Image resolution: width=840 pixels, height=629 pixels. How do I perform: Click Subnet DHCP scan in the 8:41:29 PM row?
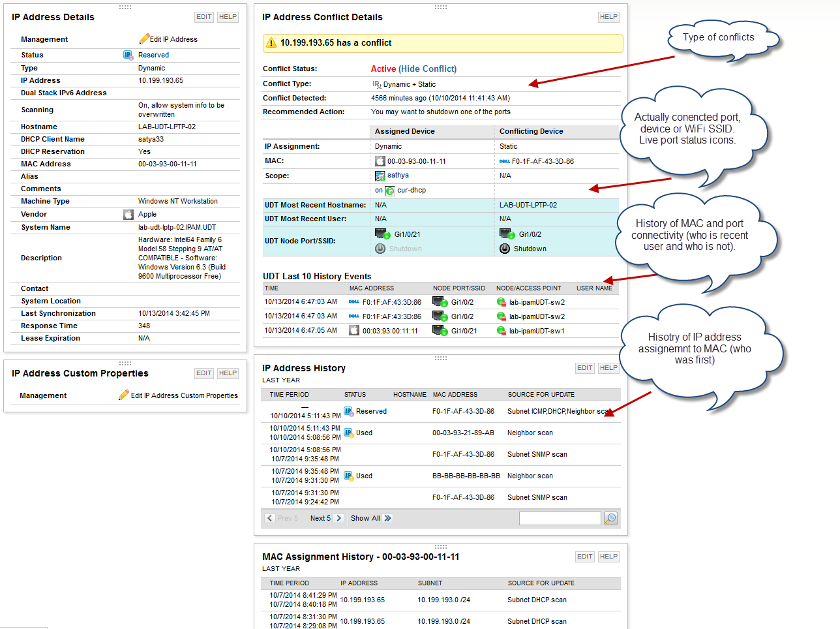coord(537,600)
